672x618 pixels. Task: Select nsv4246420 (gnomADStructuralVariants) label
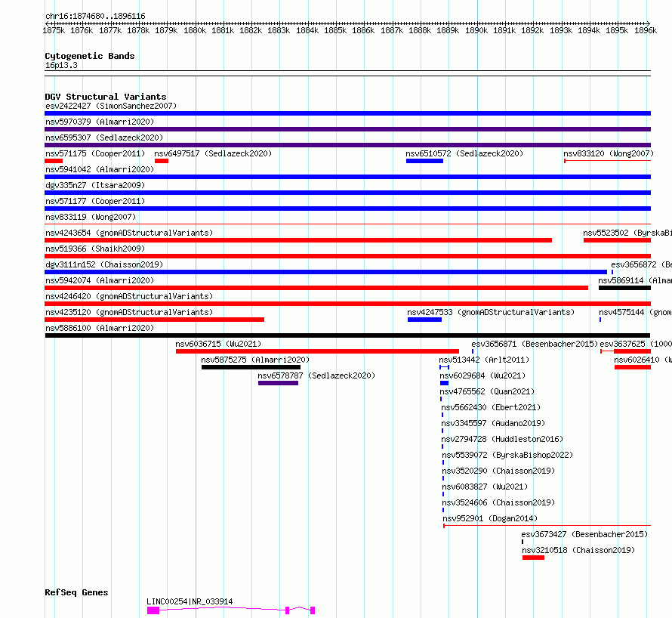coord(129,296)
